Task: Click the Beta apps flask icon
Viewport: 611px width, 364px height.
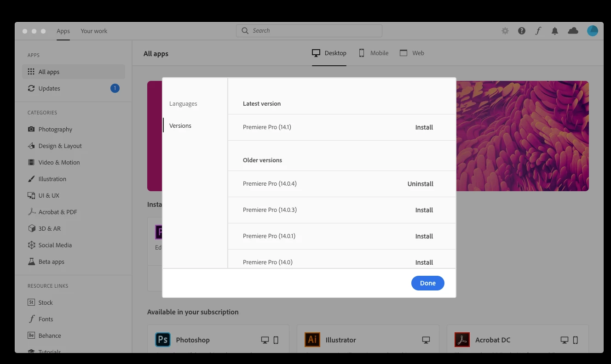Action: click(31, 262)
